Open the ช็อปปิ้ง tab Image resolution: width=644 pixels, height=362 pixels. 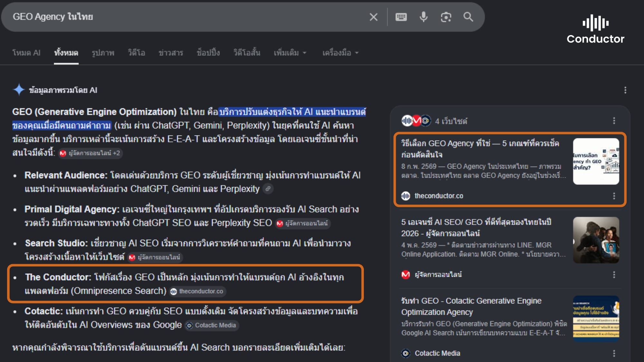[208, 53]
